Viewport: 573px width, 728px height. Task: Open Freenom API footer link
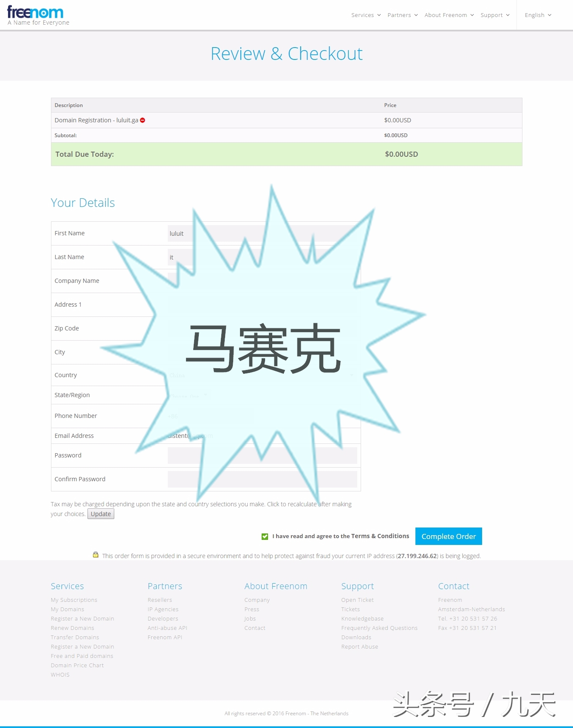(x=164, y=637)
